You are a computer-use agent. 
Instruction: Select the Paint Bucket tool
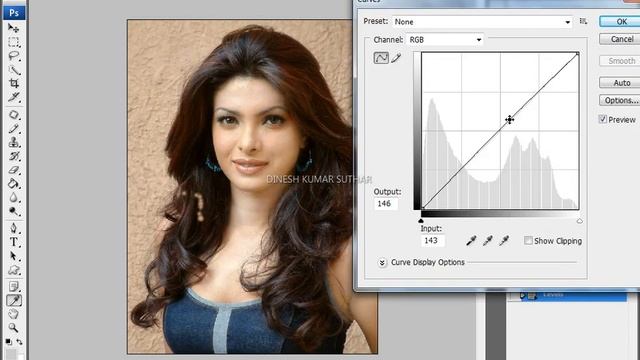(x=13, y=184)
